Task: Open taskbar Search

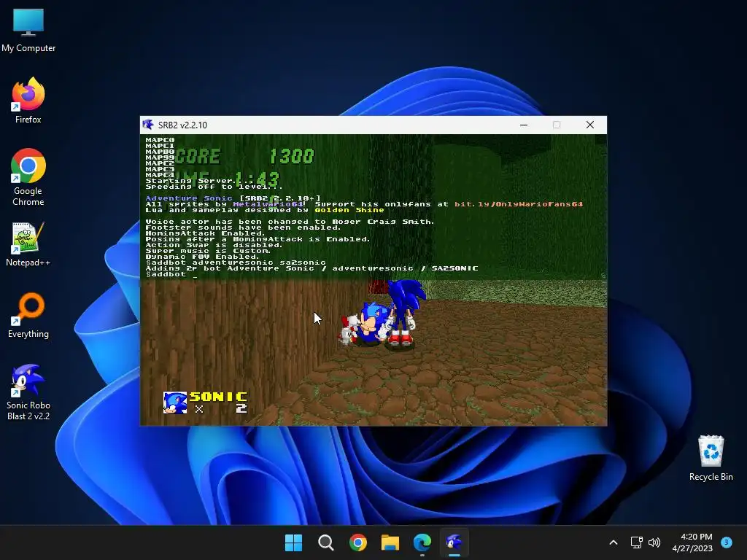Action: coord(326,542)
